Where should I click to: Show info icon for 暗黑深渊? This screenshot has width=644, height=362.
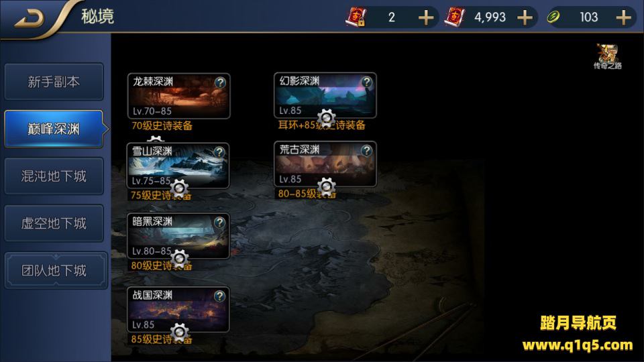219,223
